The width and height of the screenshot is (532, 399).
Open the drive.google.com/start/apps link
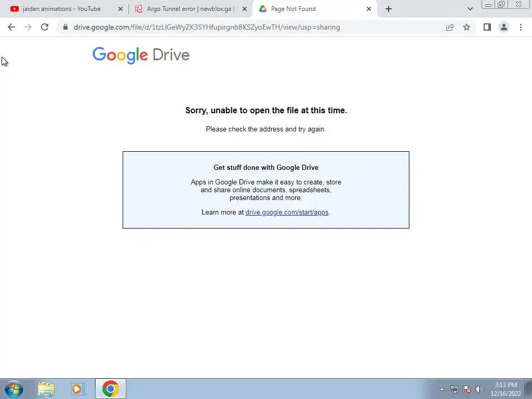[287, 212]
